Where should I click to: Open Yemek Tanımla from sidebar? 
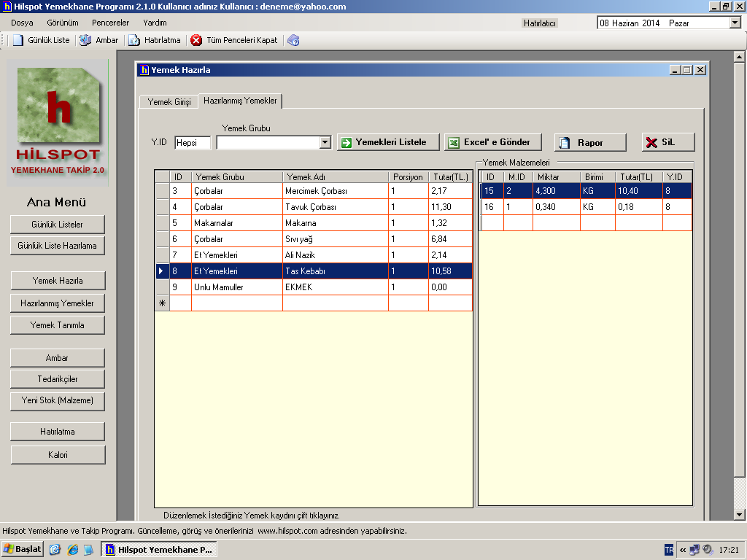[x=57, y=325]
